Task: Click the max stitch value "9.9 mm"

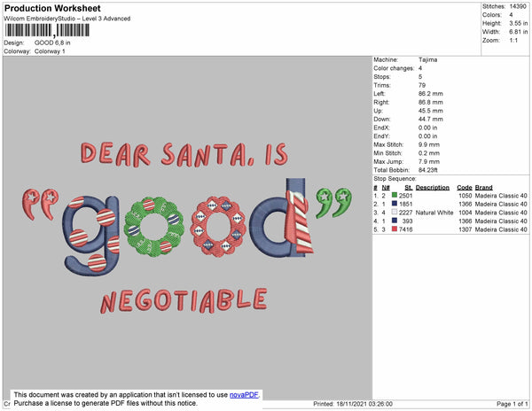Action: [429, 144]
